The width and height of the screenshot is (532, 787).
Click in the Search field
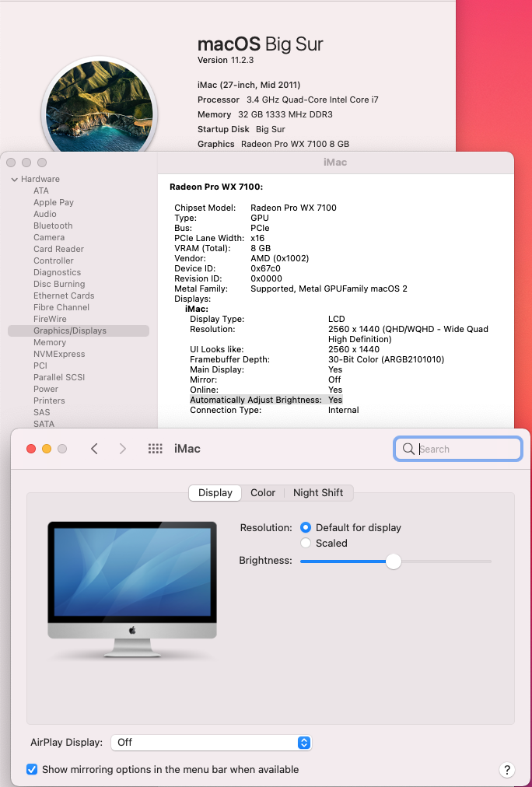457,449
